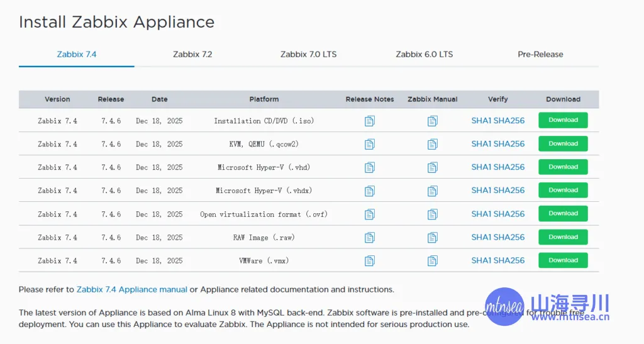Select the Release Notes column header
644x344 pixels.
pos(370,99)
